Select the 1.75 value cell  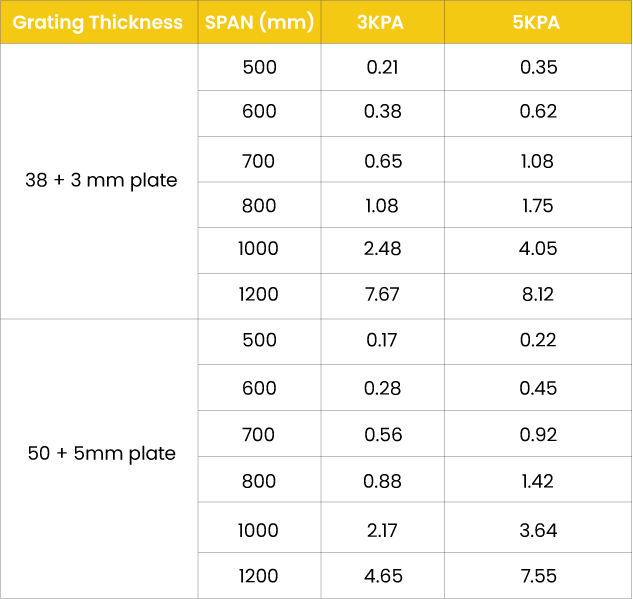538,206
